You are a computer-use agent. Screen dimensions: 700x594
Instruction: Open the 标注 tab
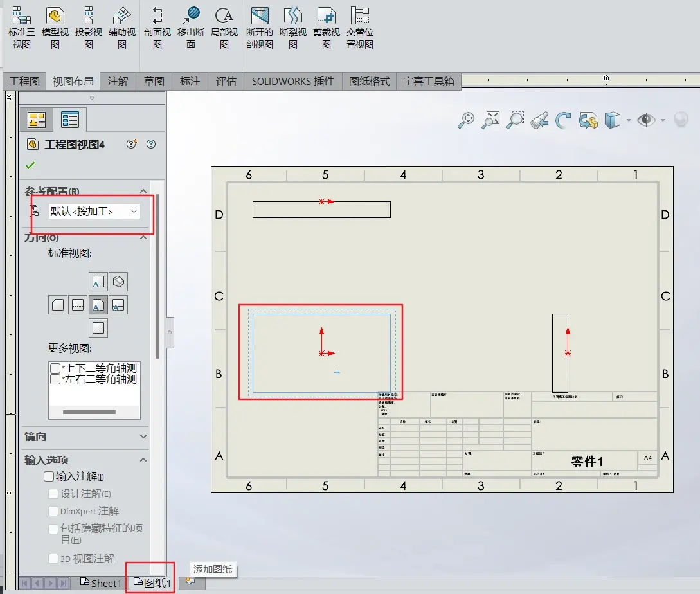(x=190, y=81)
